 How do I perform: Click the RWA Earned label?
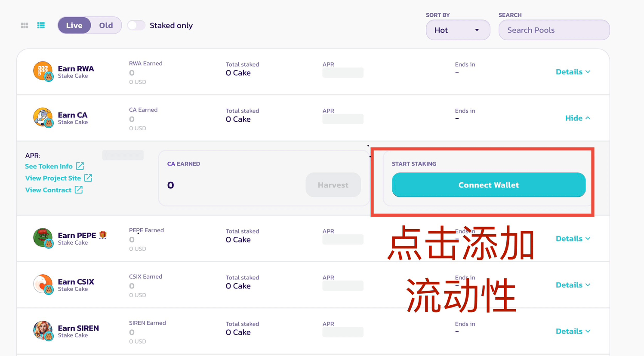pos(145,63)
